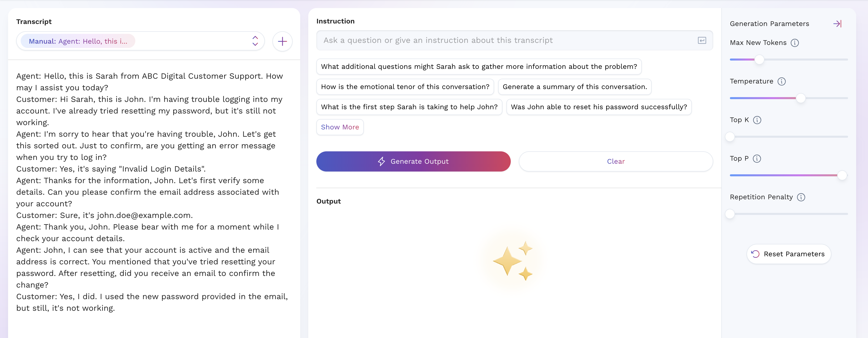The image size is (868, 338).
Task: Click the Max New Tokens info icon
Action: tap(795, 43)
